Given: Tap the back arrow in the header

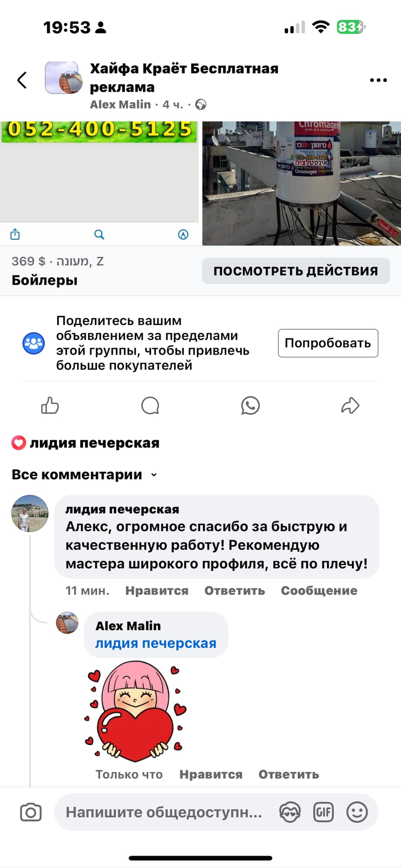Looking at the screenshot, I should [x=22, y=80].
